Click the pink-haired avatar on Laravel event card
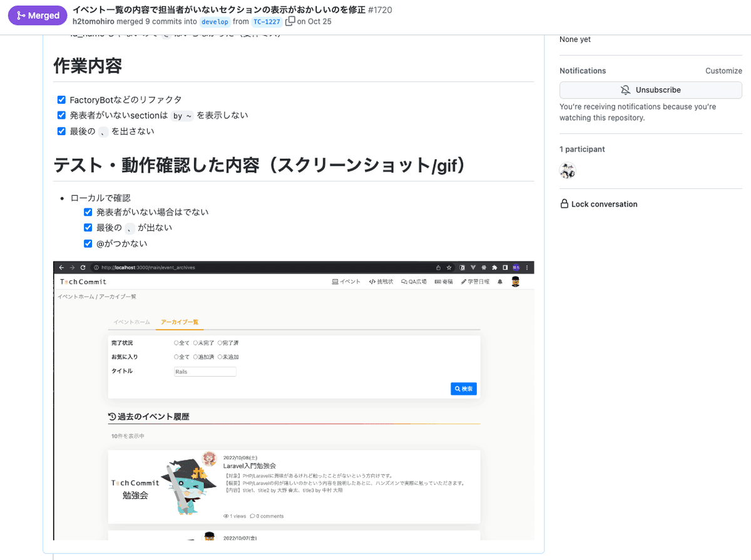751x560 pixels. point(210,459)
